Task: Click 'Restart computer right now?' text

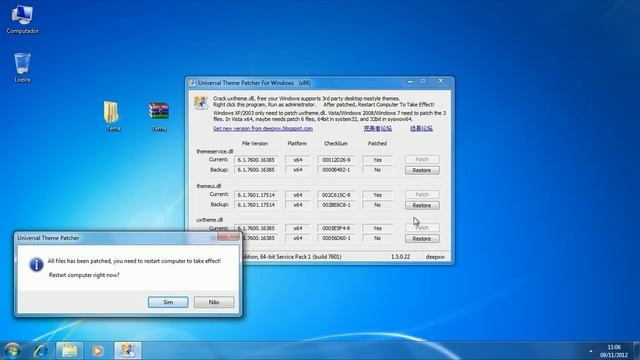Action: [x=84, y=275]
